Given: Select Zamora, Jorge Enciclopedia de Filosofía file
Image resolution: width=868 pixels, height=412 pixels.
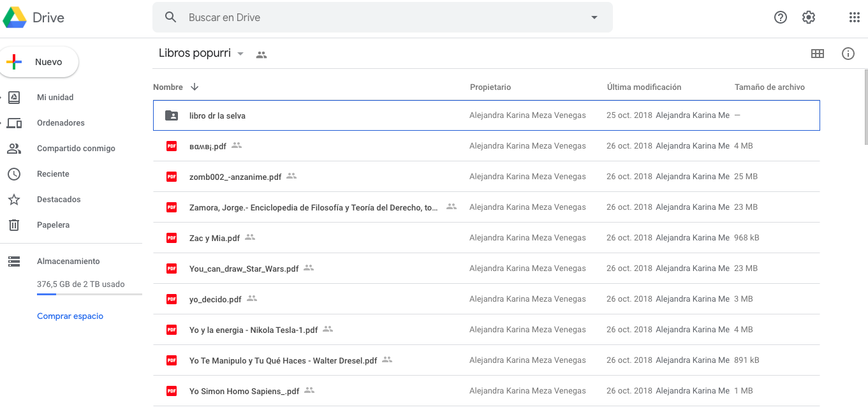Looking at the screenshot, I should point(487,207).
